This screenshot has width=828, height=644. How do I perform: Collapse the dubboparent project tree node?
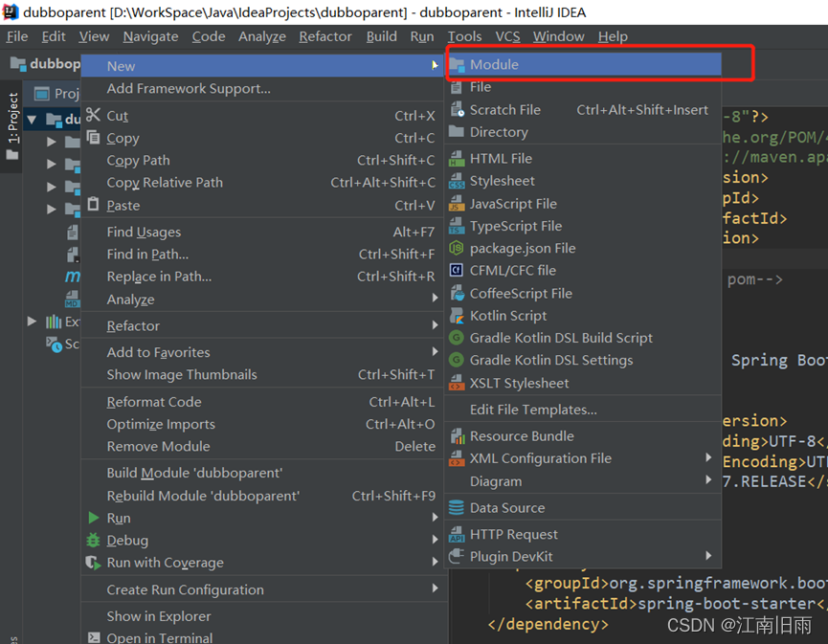coord(32,120)
